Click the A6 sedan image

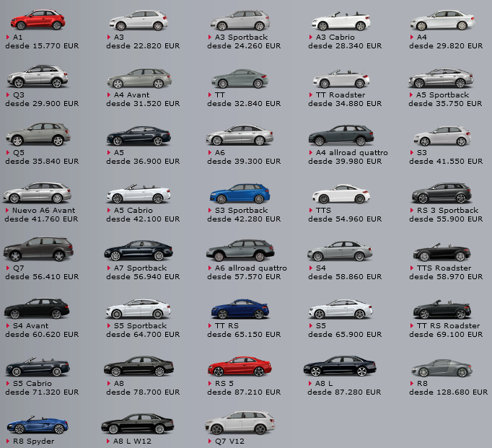point(240,135)
